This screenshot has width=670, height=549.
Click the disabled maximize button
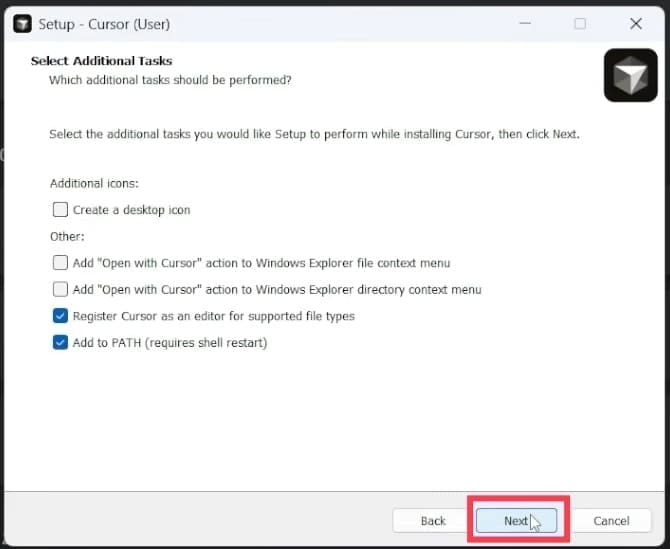[x=580, y=24]
